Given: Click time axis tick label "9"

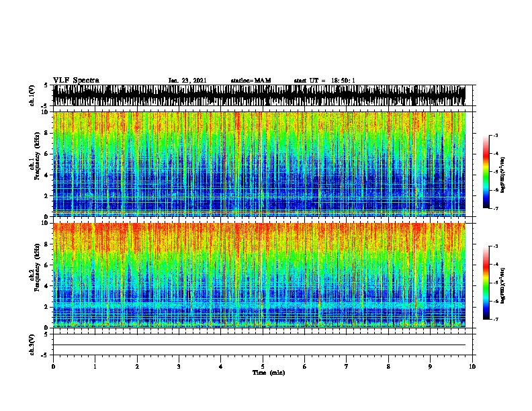Looking at the screenshot, I should click(x=430, y=367).
